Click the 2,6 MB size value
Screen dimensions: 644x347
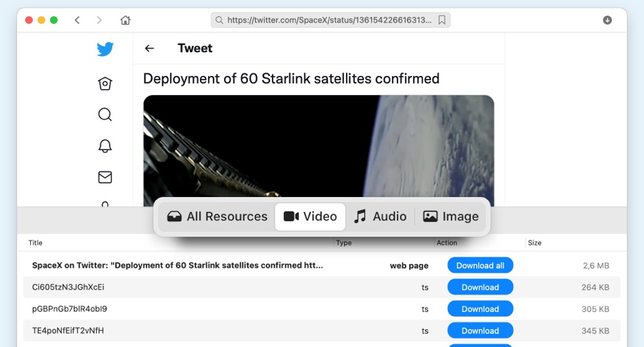[x=596, y=266]
